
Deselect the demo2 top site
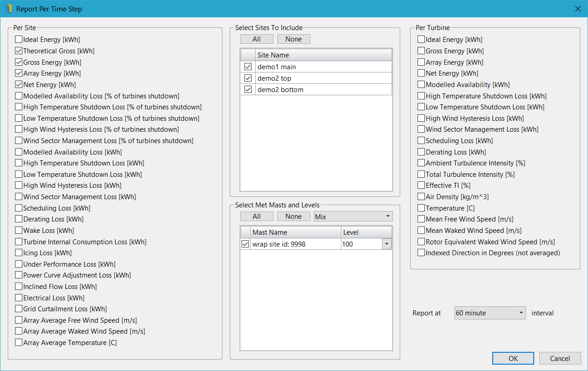(x=248, y=78)
